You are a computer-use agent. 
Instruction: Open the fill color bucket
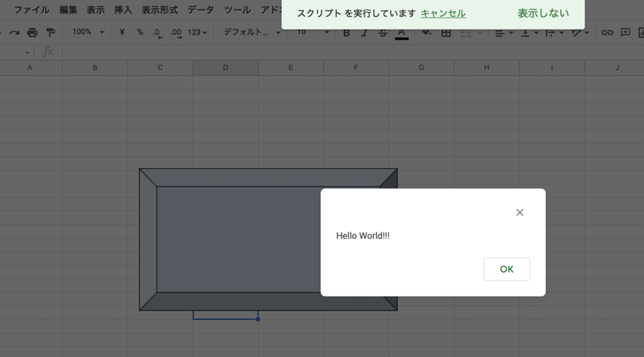coord(427,33)
